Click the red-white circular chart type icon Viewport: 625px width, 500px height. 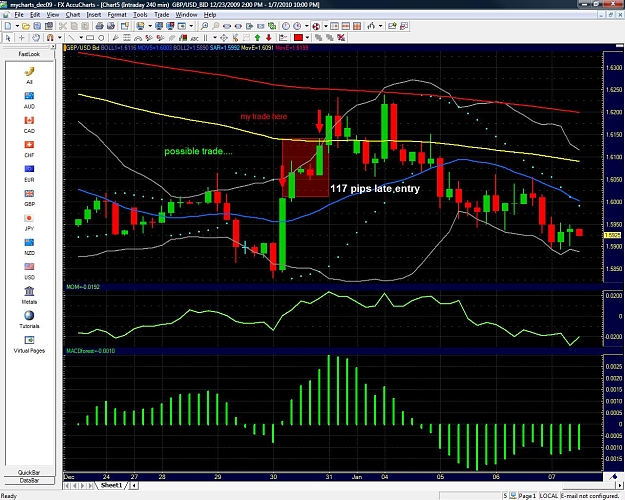pos(316,26)
